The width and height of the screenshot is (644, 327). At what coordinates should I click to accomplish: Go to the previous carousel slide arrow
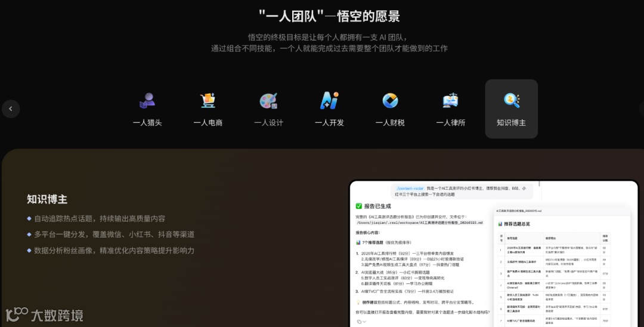(x=11, y=109)
